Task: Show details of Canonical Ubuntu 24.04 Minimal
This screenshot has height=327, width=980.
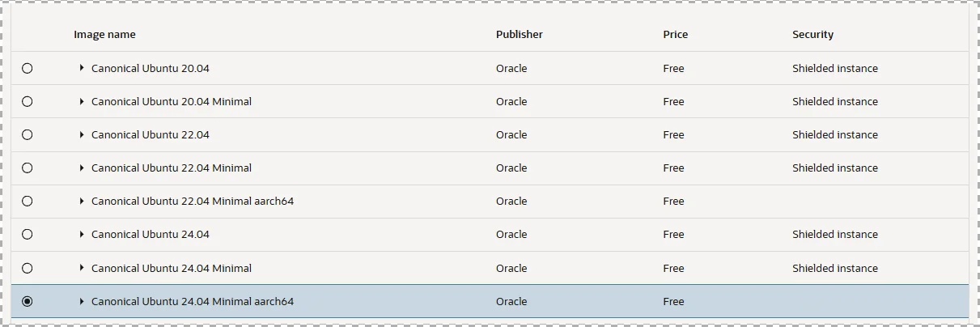Action: 82,268
